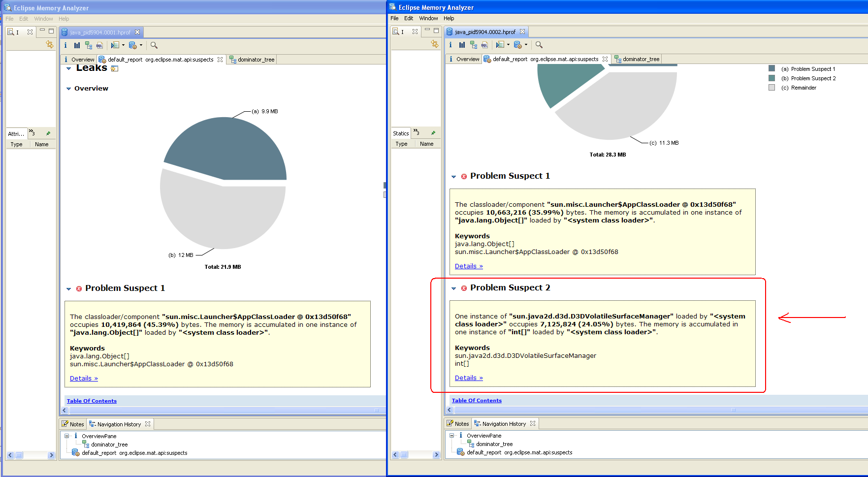Switch to Overview tab in left window
The width and height of the screenshot is (868, 477).
tap(79, 60)
